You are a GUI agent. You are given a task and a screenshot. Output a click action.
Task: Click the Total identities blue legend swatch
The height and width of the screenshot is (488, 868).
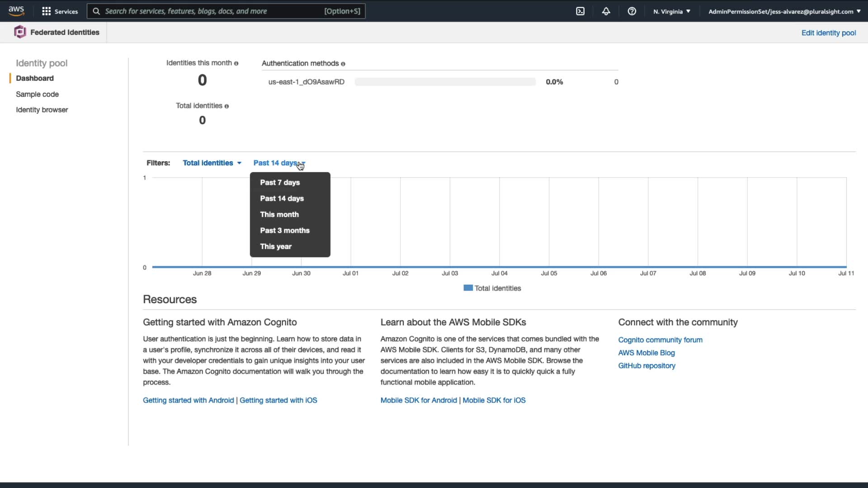(x=468, y=288)
